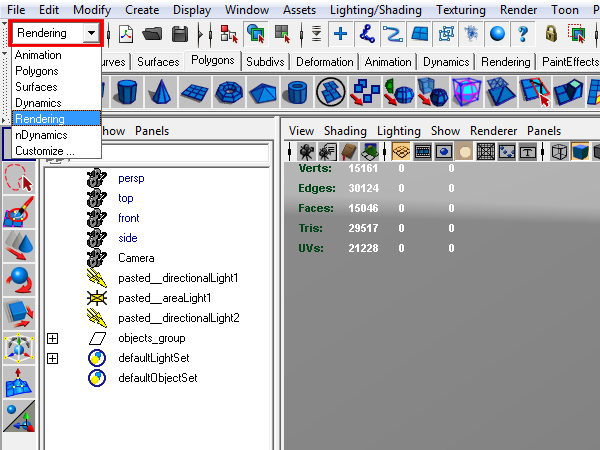Toggle the joints selection mask icon
Screen dimensions: 600x450
(x=367, y=34)
